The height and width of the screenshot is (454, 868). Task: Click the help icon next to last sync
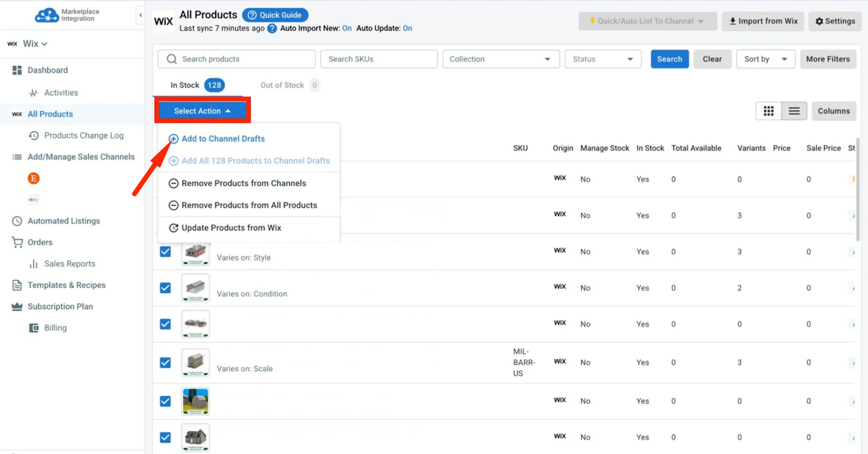click(272, 29)
